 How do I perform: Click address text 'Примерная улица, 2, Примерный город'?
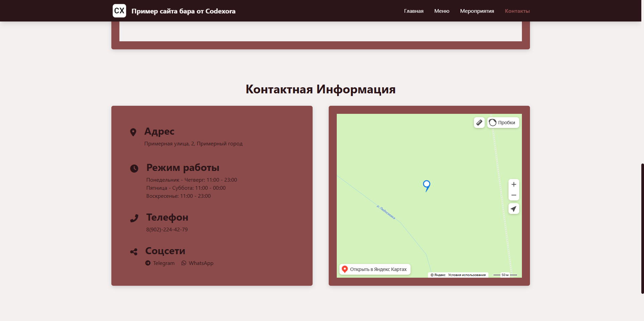pos(194,144)
